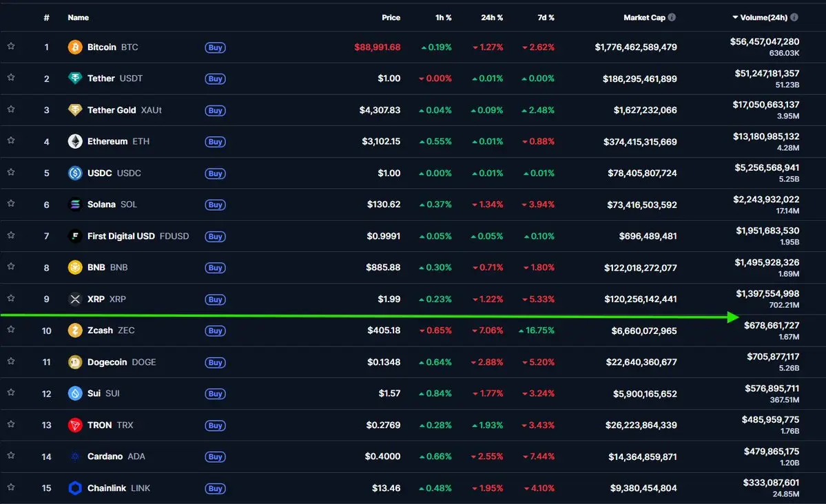Click Ethereum price $3,102.15
The image size is (826, 504).
(381, 141)
